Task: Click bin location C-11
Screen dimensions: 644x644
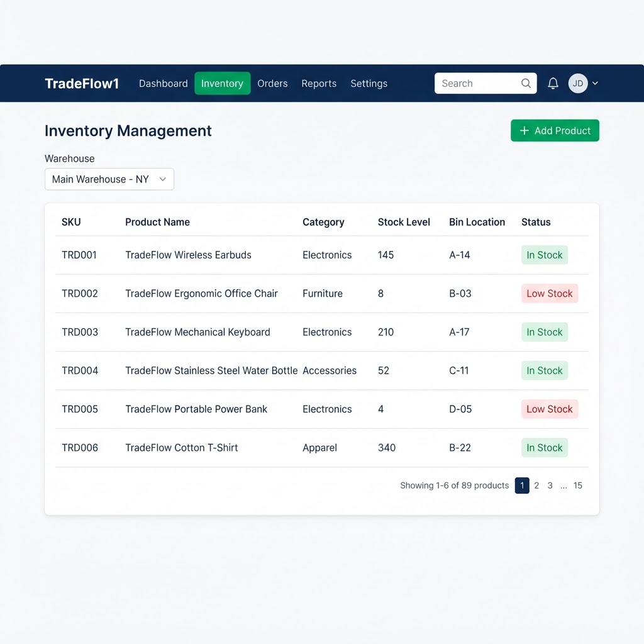Action: tap(458, 371)
